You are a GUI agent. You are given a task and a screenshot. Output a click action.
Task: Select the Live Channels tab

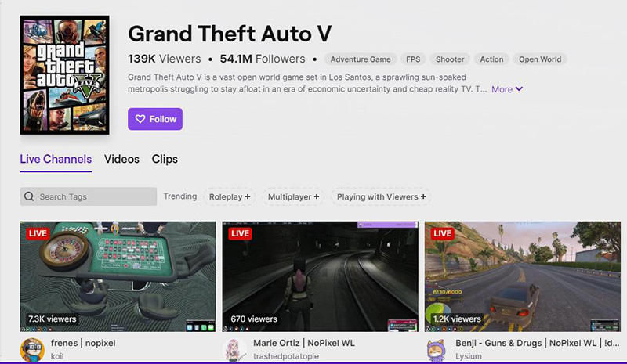56,159
